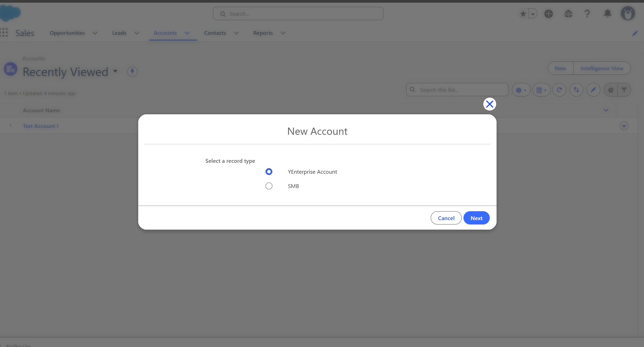
Task: Click the global Search field
Action: point(298,14)
